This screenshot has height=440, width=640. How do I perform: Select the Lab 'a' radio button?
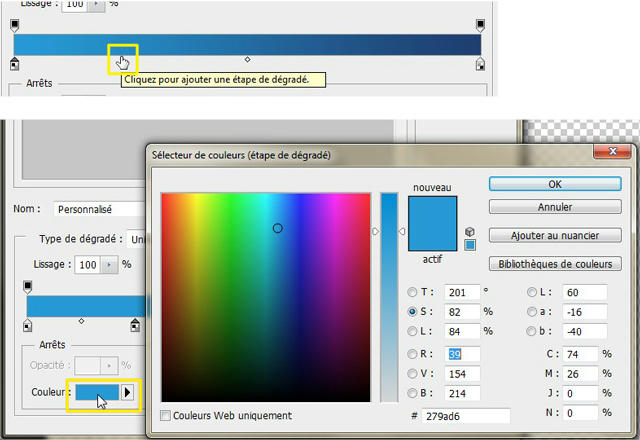(532, 312)
